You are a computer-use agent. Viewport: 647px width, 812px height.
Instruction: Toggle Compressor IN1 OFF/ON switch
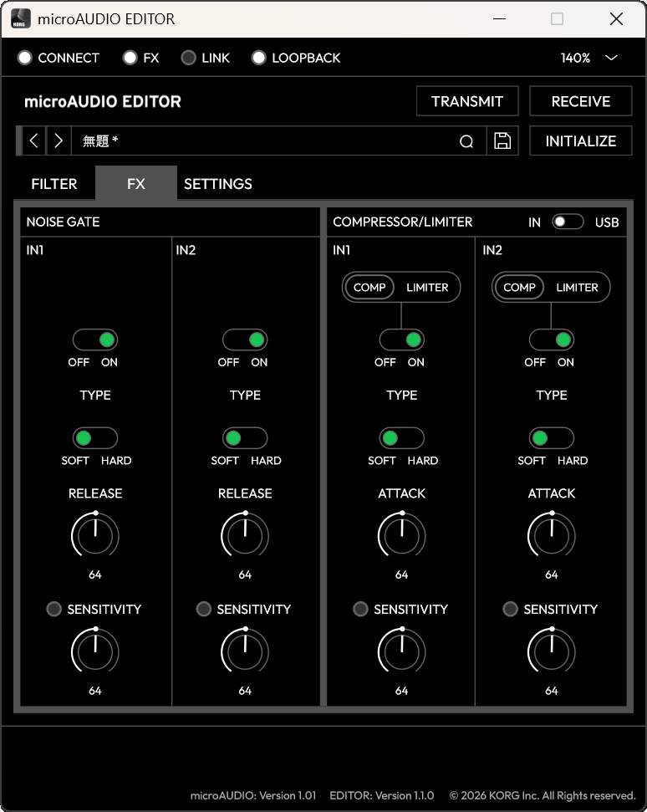(x=401, y=340)
